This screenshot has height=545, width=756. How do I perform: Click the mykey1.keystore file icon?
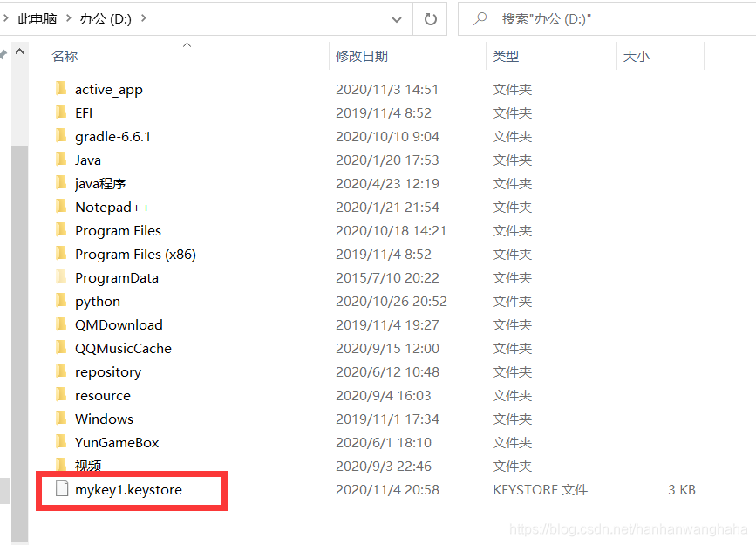(x=62, y=488)
